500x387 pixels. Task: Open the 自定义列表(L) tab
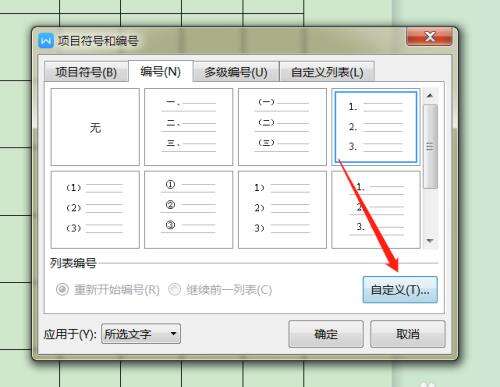(x=327, y=72)
